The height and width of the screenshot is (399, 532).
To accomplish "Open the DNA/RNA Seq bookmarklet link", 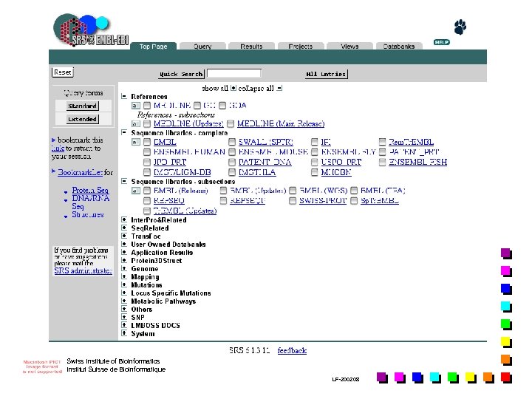I will (91, 202).
